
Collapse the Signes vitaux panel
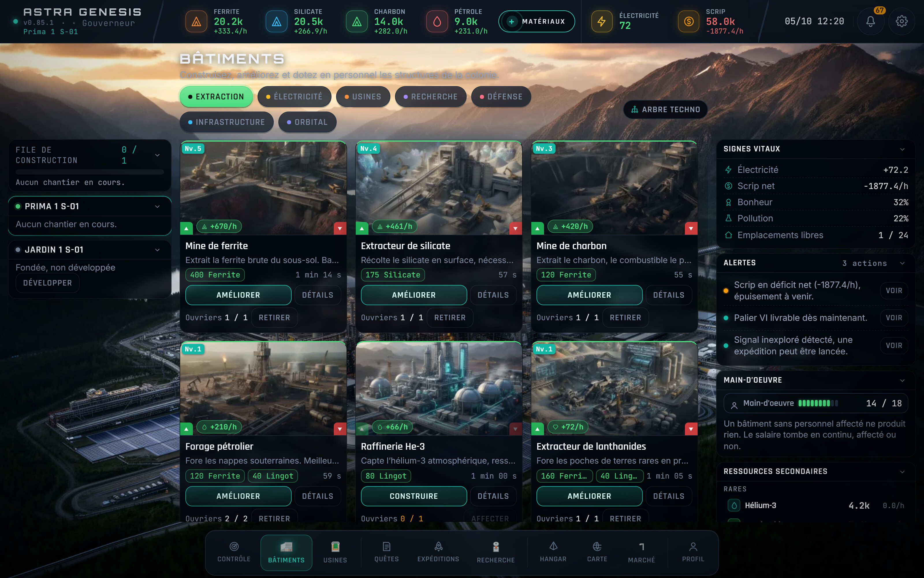[x=902, y=149]
